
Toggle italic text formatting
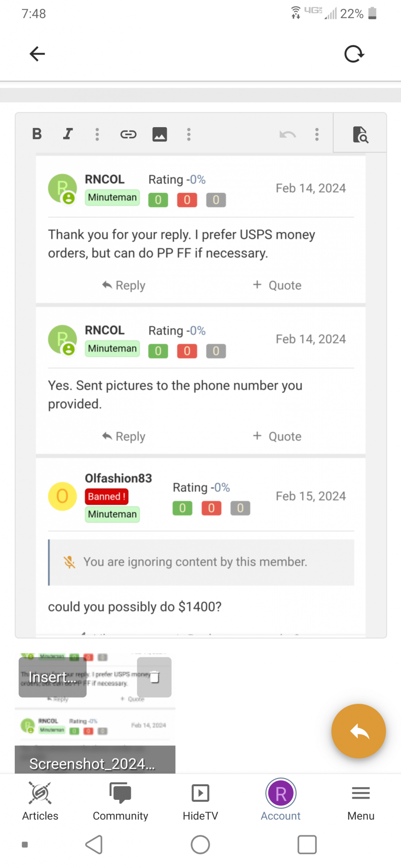coord(68,134)
